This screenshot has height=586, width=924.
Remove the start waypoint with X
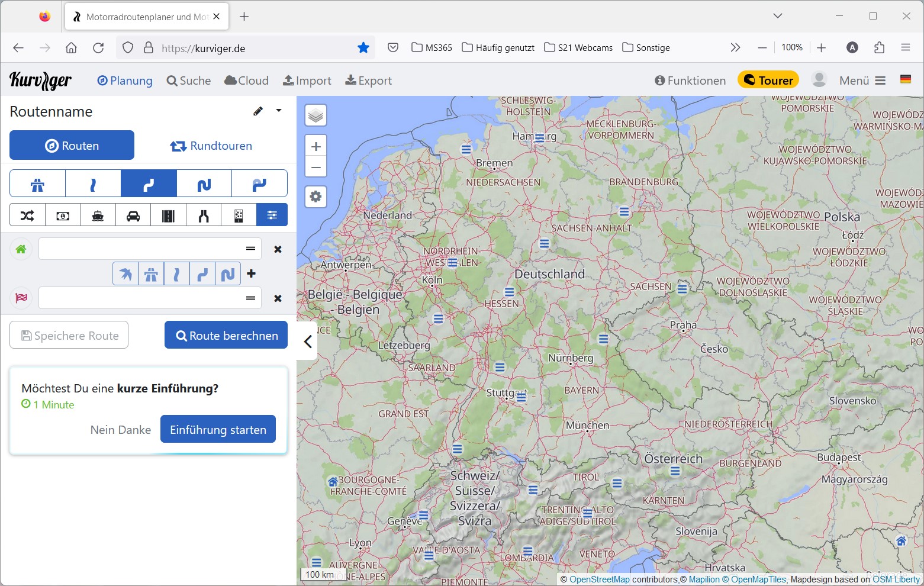point(278,249)
